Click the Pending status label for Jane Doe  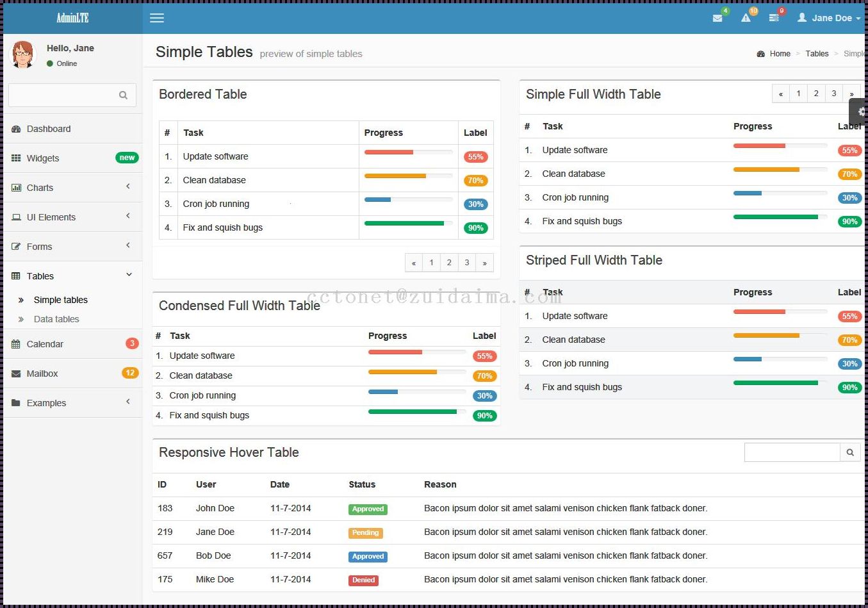[365, 533]
